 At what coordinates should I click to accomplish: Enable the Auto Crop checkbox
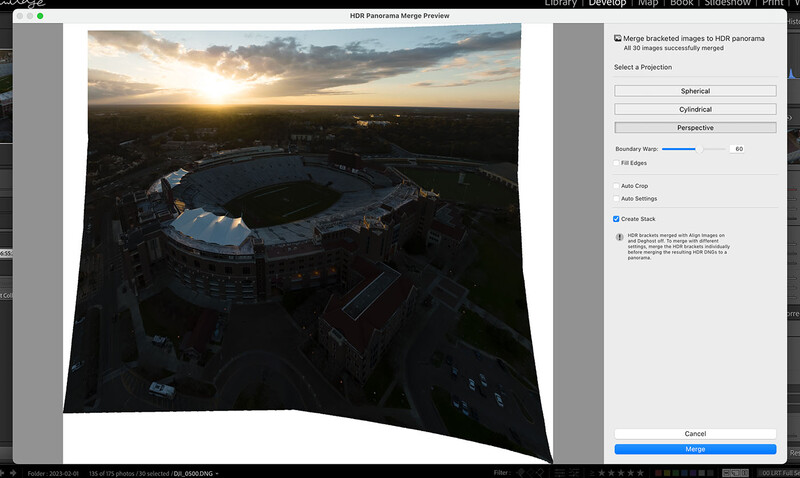[x=616, y=186]
